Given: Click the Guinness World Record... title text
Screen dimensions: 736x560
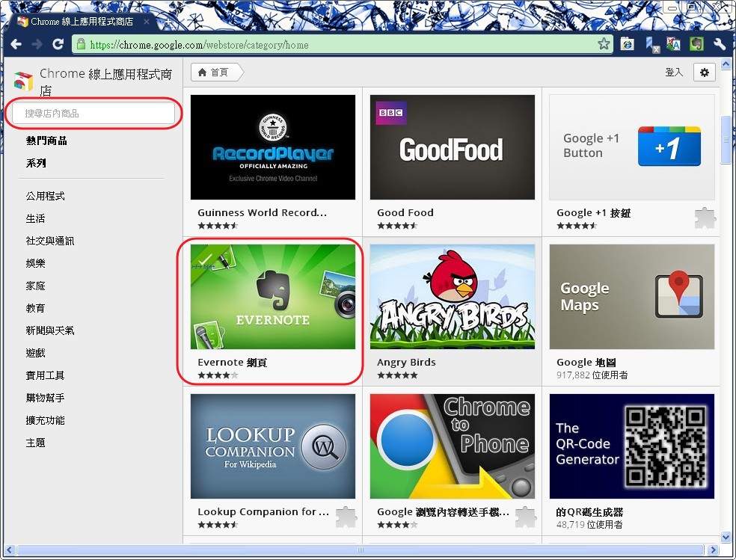Looking at the screenshot, I should (262, 213).
